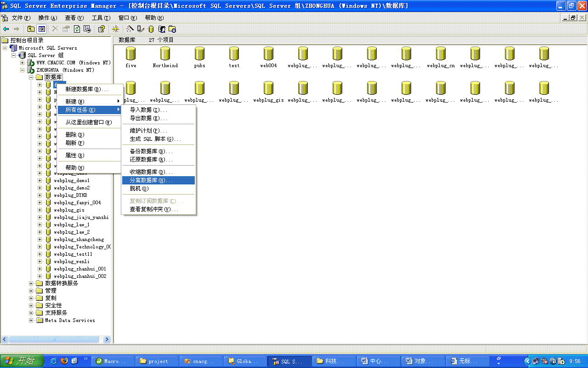Open the 查看(V) menu
This screenshot has width=588, height=368.
click(74, 18)
